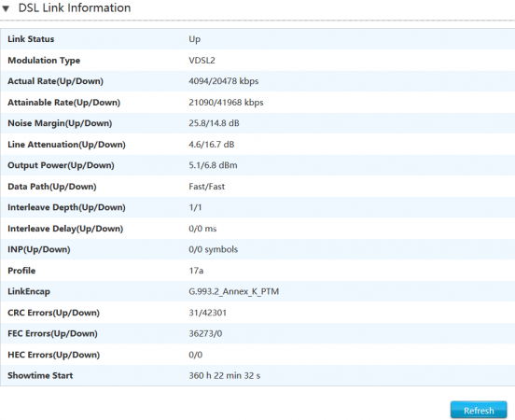Select the 5.1/6.8 dBm value
The width and height of the screenshot is (515, 420).
click(213, 165)
